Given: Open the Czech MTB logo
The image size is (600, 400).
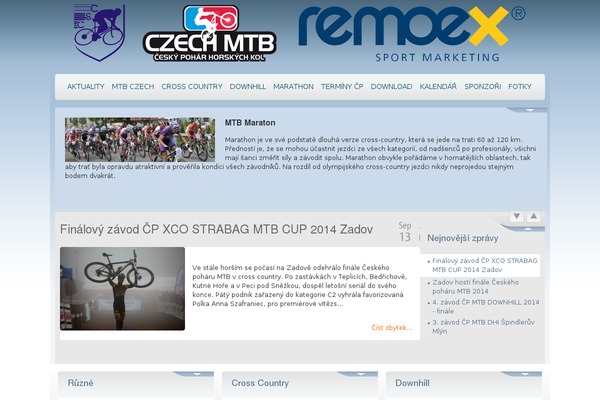Looking at the screenshot, I should [210, 34].
